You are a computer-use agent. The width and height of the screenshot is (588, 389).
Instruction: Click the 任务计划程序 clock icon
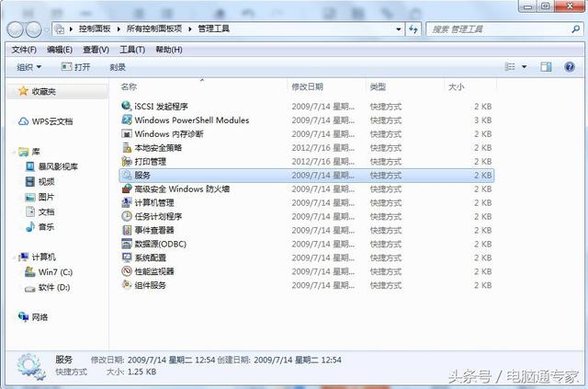[127, 216]
